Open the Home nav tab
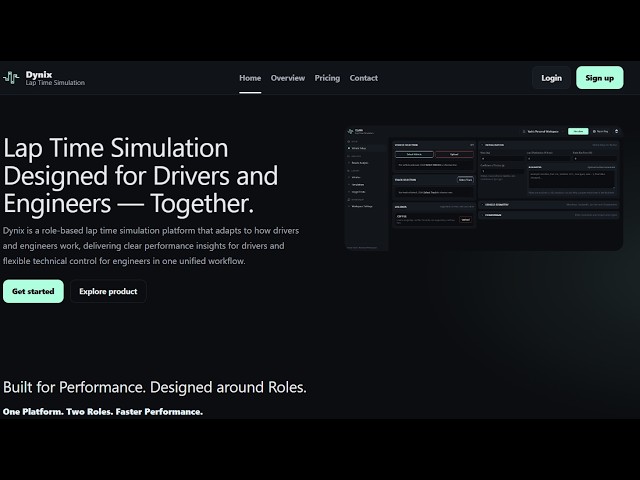The image size is (640, 480). point(250,78)
